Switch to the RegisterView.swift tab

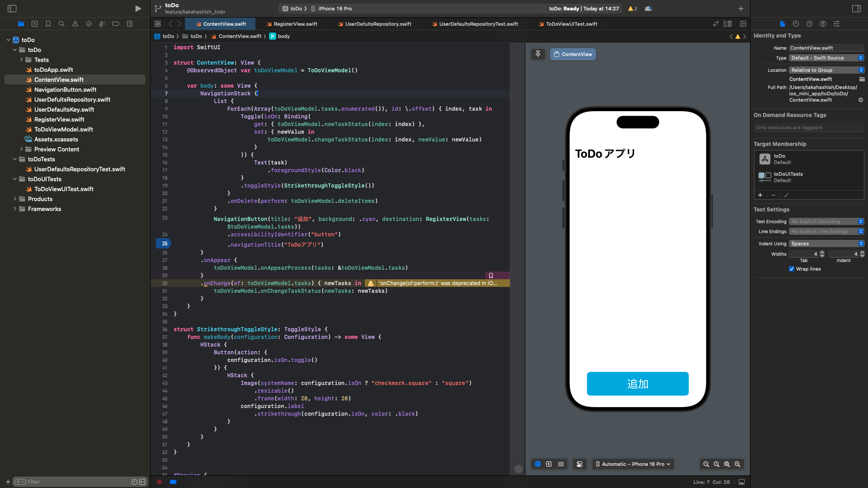[x=292, y=23]
